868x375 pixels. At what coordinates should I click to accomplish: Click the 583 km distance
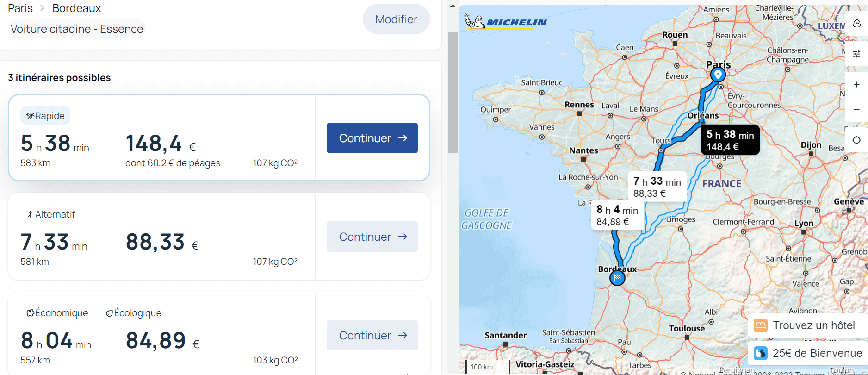tap(36, 163)
